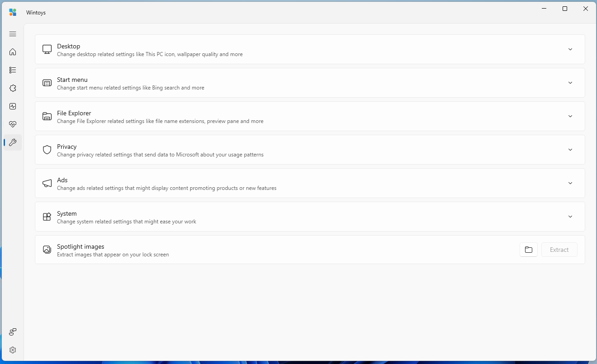597x364 pixels.
Task: Click the Wintoys app logo
Action: (x=13, y=12)
